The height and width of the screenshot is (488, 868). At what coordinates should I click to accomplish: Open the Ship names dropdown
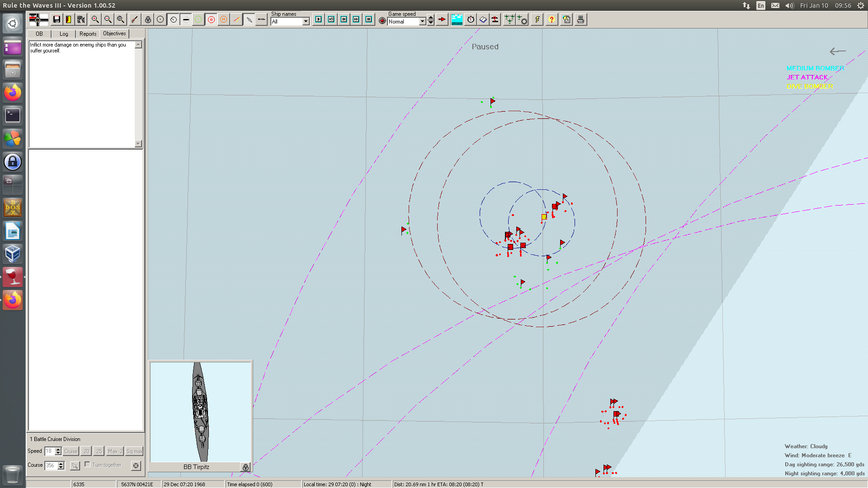(306, 21)
